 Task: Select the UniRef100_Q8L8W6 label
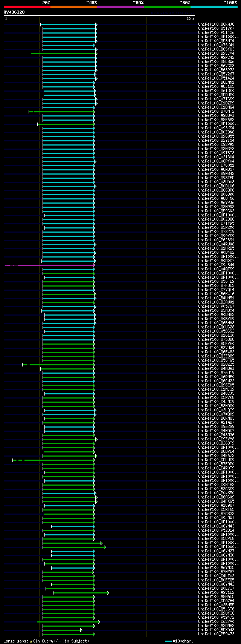coord(216,62)
